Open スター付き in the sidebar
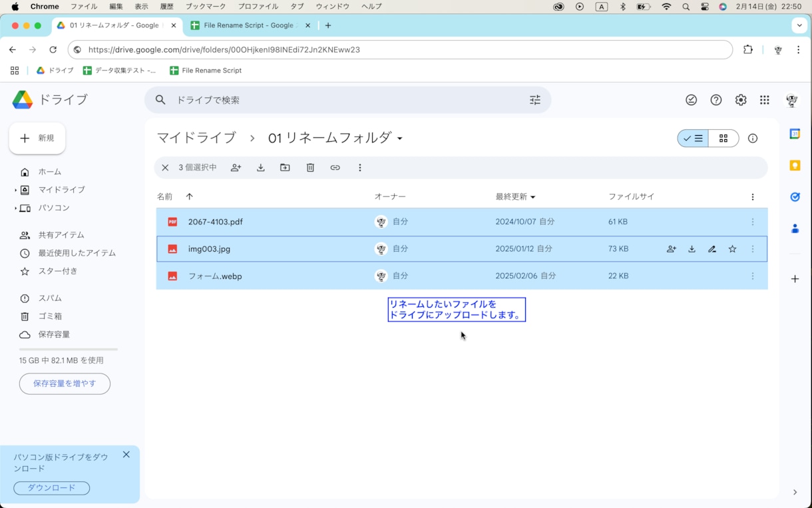This screenshot has width=812, height=508. (57, 271)
